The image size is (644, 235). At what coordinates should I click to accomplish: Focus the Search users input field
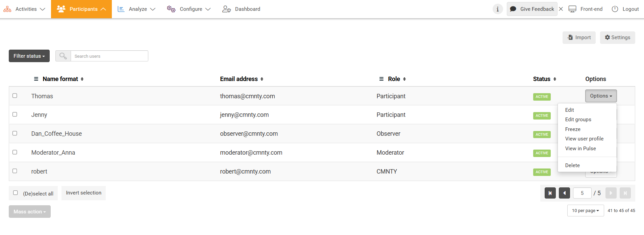(109, 56)
